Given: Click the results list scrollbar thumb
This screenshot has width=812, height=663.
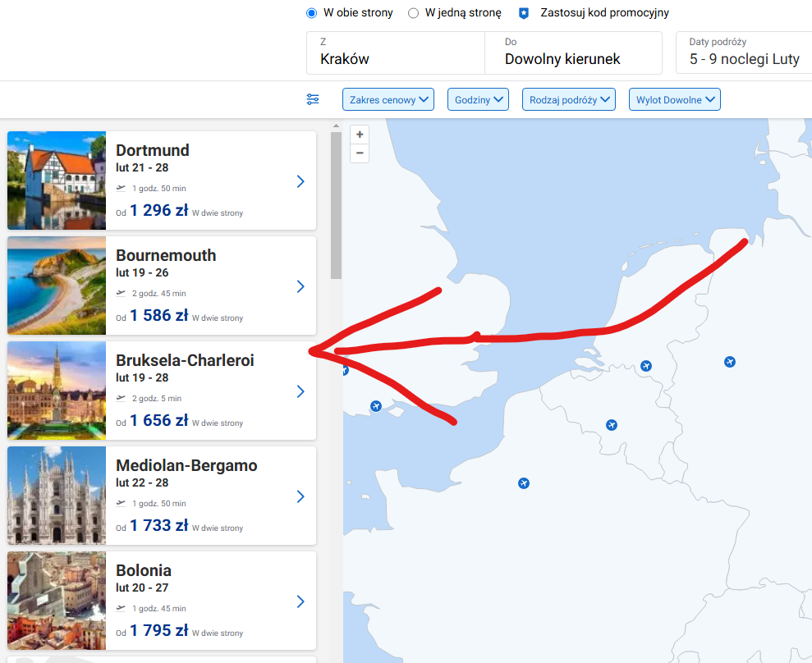Looking at the screenshot, I should tap(336, 205).
